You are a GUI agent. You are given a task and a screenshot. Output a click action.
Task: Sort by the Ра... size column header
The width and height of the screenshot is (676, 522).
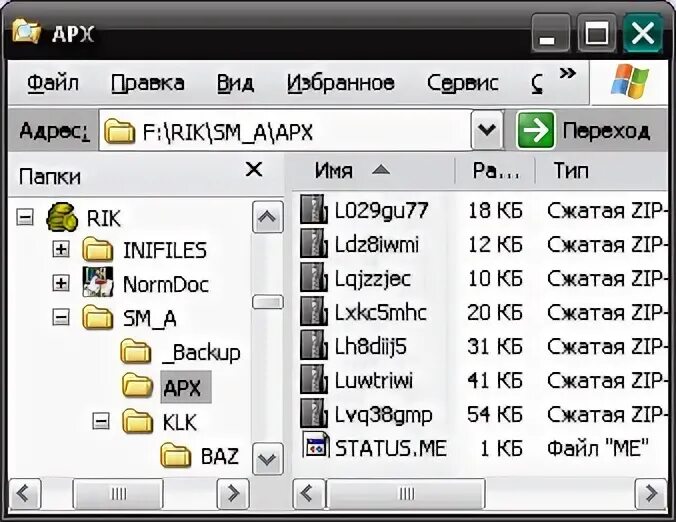coord(495,171)
